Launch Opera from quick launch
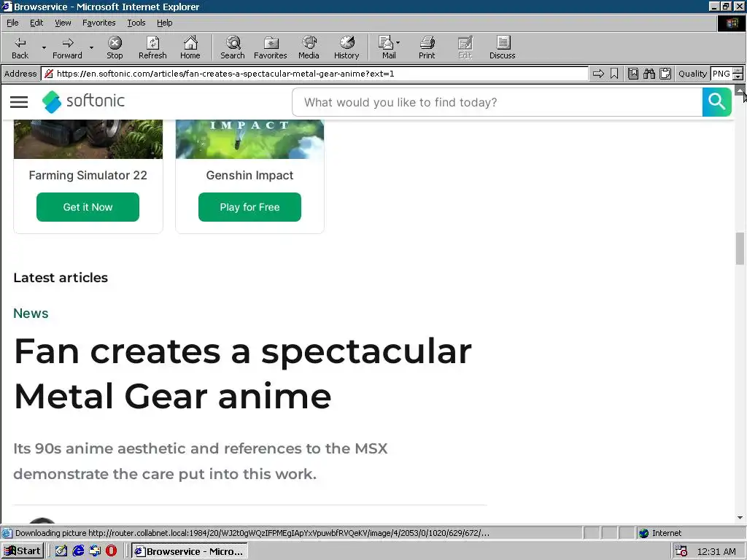Viewport: 747px width, 560px height. (111, 551)
